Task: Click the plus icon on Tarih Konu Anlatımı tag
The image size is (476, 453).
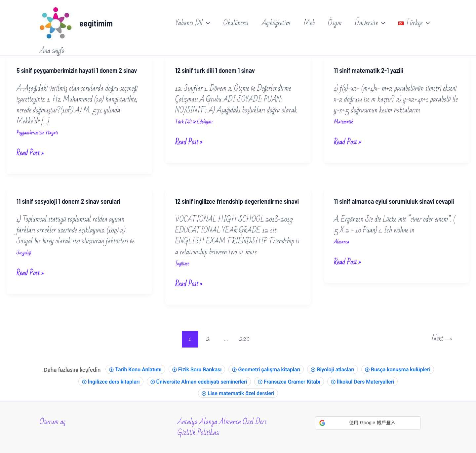Action: coord(112,369)
